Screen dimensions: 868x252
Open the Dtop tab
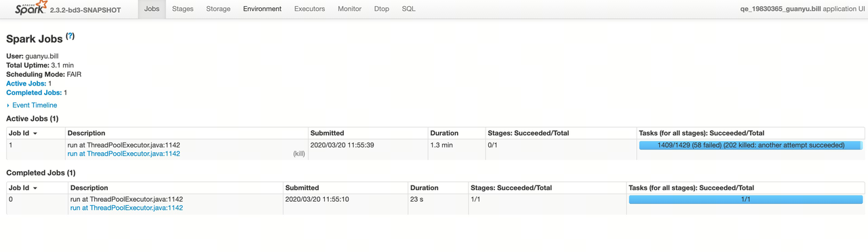click(382, 9)
